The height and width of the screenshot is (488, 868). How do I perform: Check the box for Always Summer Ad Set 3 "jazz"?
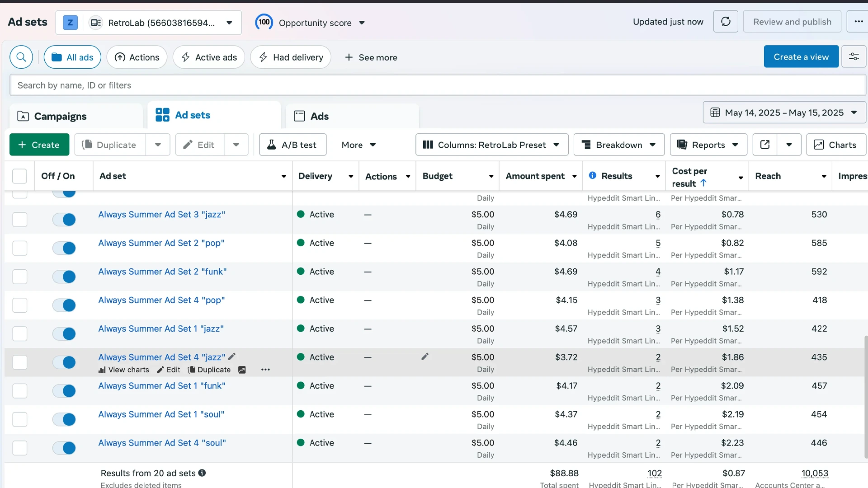[19, 220]
